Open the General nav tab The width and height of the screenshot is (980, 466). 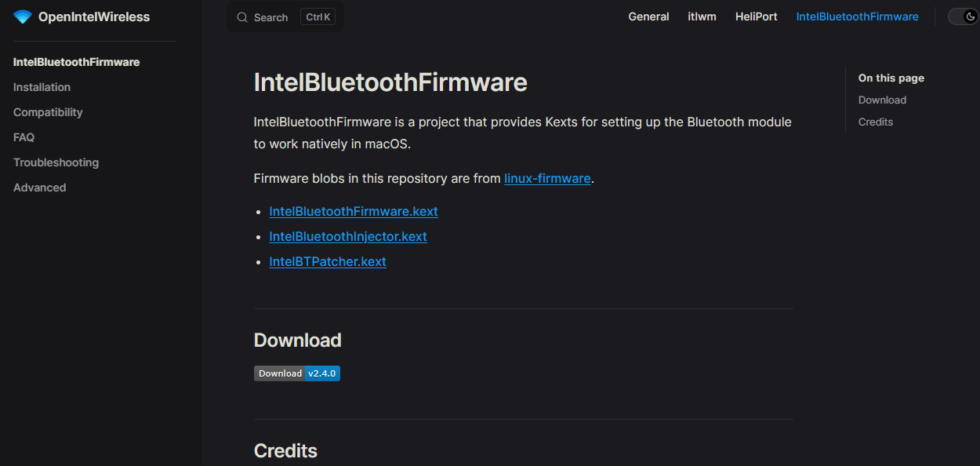[648, 16]
